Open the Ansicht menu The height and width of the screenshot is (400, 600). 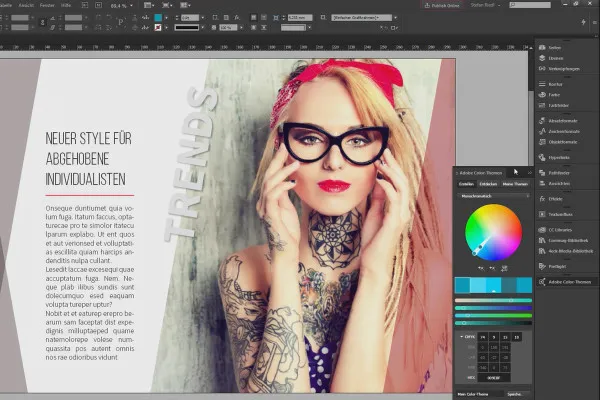pos(26,5)
